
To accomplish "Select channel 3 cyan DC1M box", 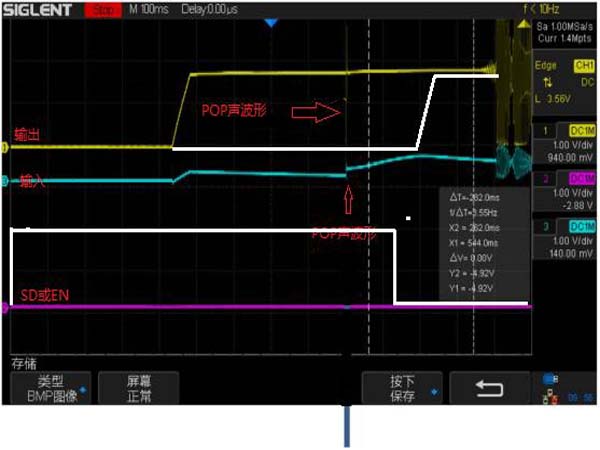I will [x=582, y=227].
